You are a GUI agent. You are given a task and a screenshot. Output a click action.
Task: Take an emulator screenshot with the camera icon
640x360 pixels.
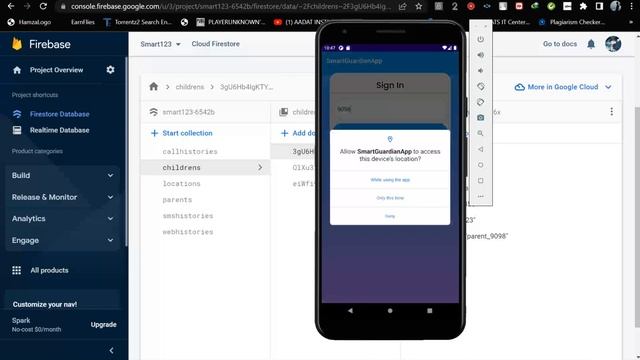480,118
